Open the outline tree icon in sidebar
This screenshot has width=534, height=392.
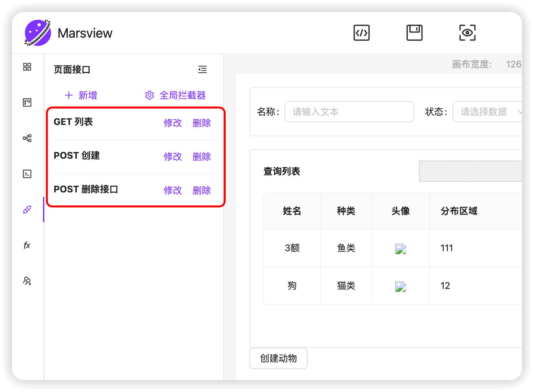27,138
